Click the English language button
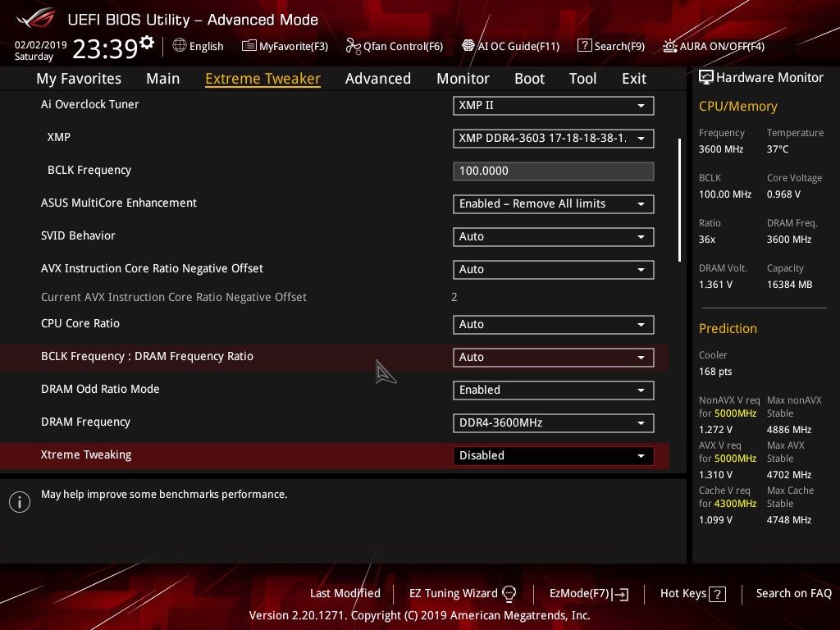This screenshot has width=840, height=630. [199, 46]
